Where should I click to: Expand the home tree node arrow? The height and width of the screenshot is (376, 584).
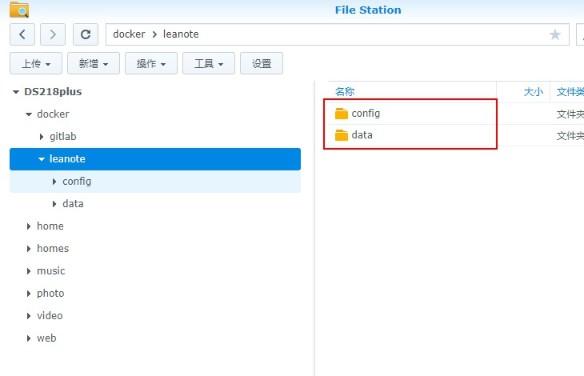click(29, 226)
